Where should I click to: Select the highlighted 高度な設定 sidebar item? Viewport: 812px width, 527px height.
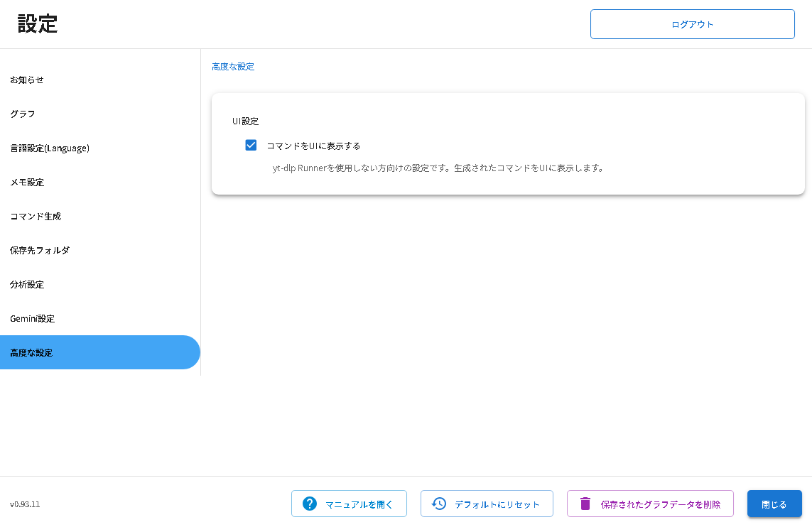100,352
